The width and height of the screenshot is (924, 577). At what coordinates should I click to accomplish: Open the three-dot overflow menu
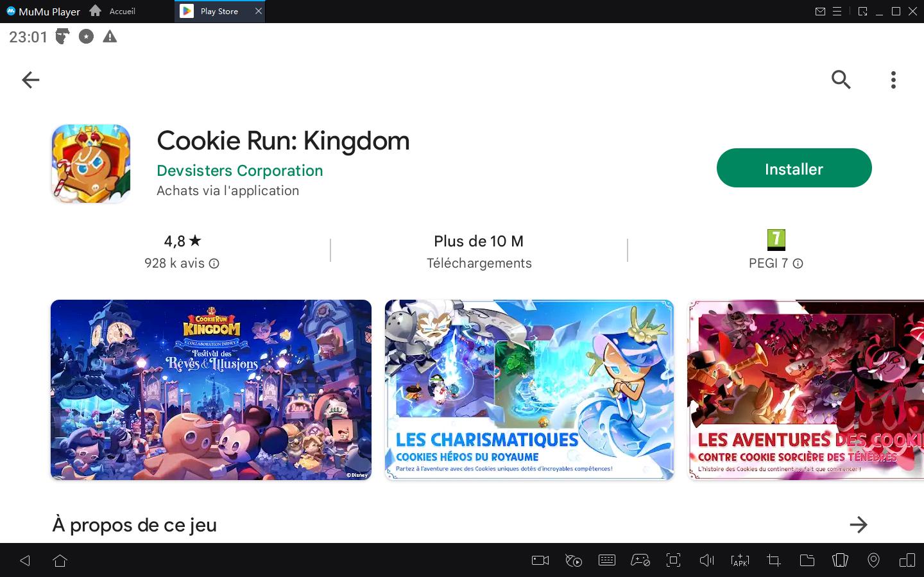pos(893,80)
